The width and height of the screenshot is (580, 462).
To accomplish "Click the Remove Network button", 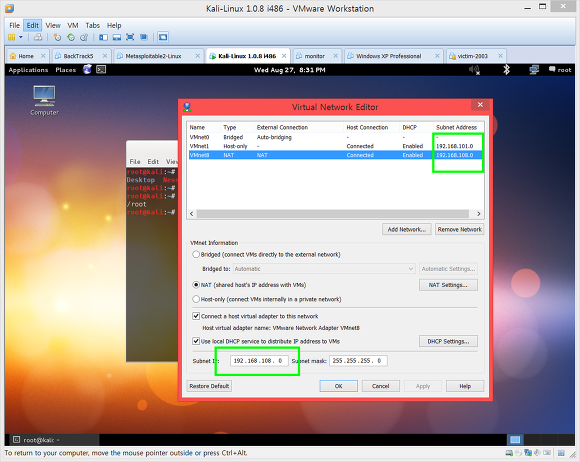I will pos(459,229).
